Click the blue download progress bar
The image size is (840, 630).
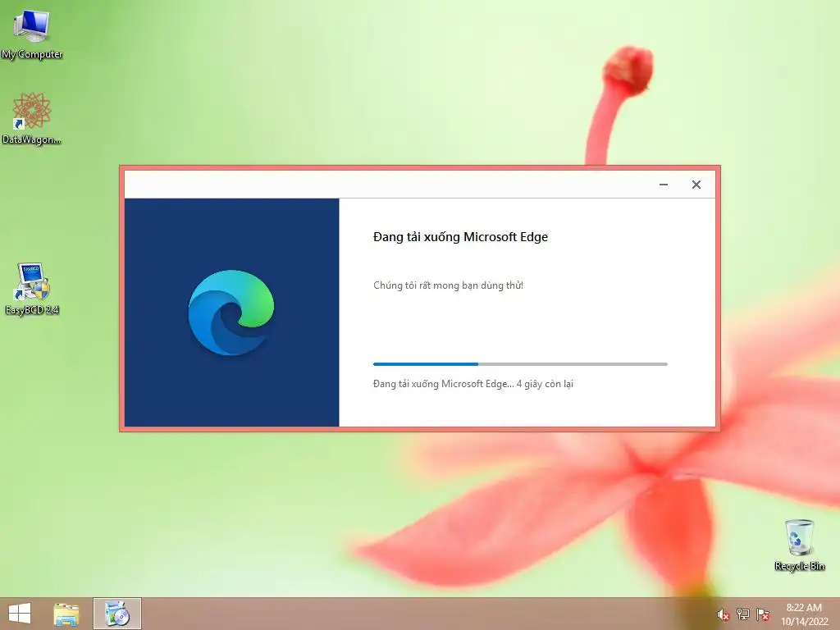point(520,364)
